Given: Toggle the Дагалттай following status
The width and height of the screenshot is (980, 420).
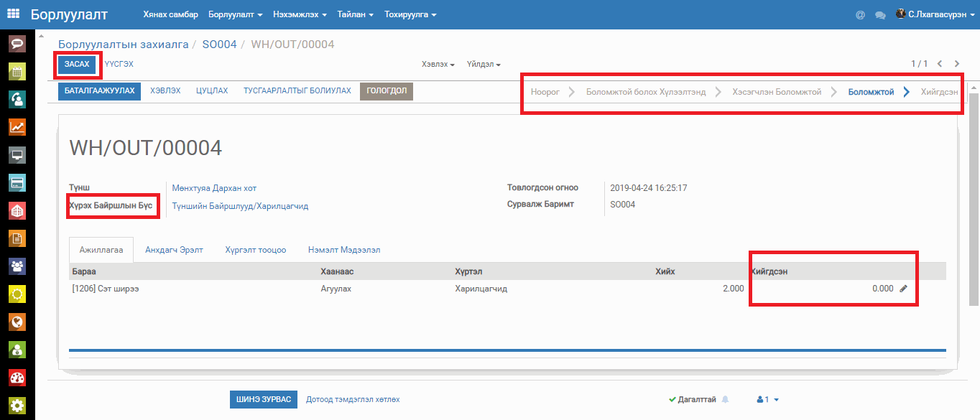Looking at the screenshot, I should coord(692,399).
